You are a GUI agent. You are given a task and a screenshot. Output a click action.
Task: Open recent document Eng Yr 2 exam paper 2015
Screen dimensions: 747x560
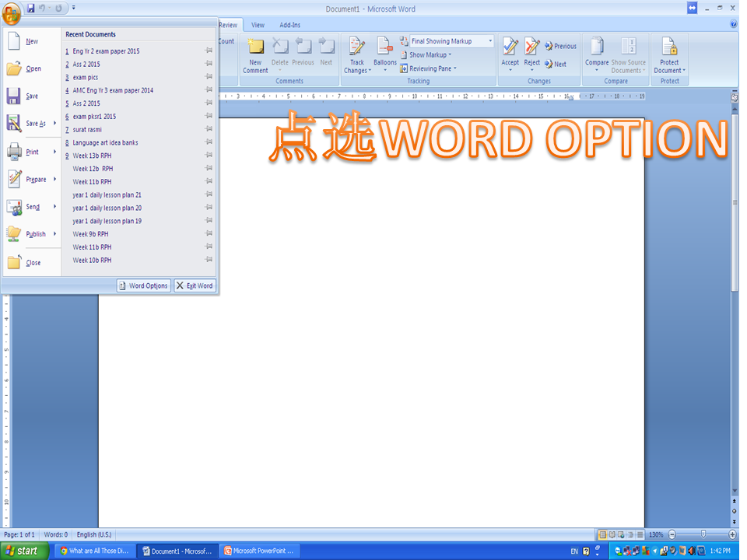point(106,51)
